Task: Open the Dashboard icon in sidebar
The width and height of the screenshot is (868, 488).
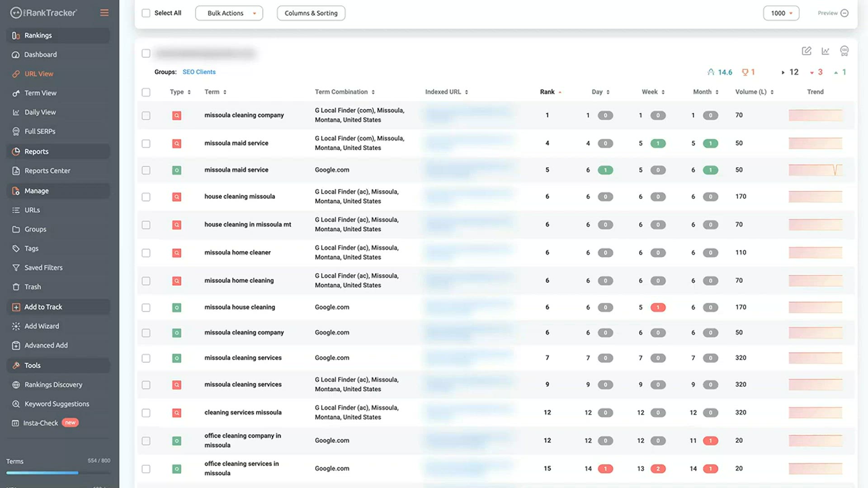Action: pos(16,55)
